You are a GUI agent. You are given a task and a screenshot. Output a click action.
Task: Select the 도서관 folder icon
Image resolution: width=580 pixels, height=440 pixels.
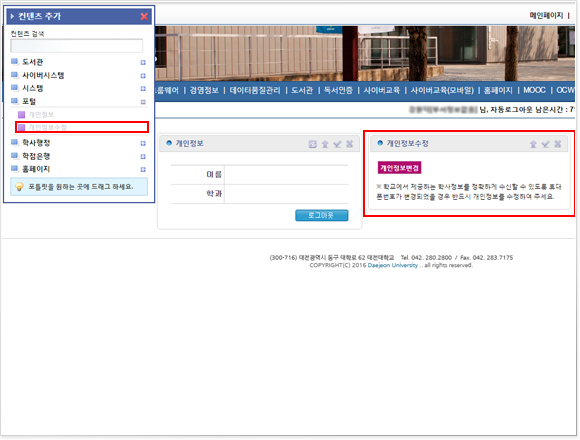pos(14,62)
